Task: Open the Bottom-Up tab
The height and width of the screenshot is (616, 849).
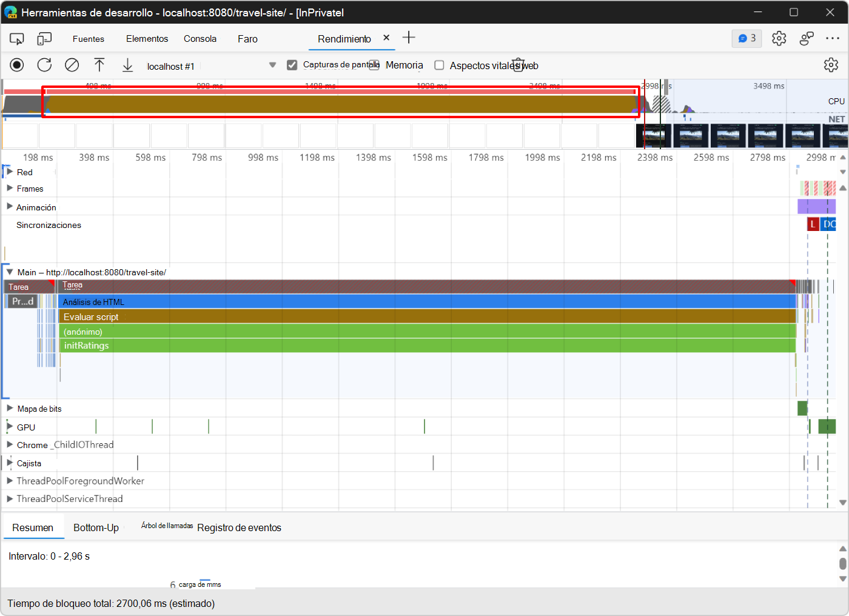Action: coord(96,527)
